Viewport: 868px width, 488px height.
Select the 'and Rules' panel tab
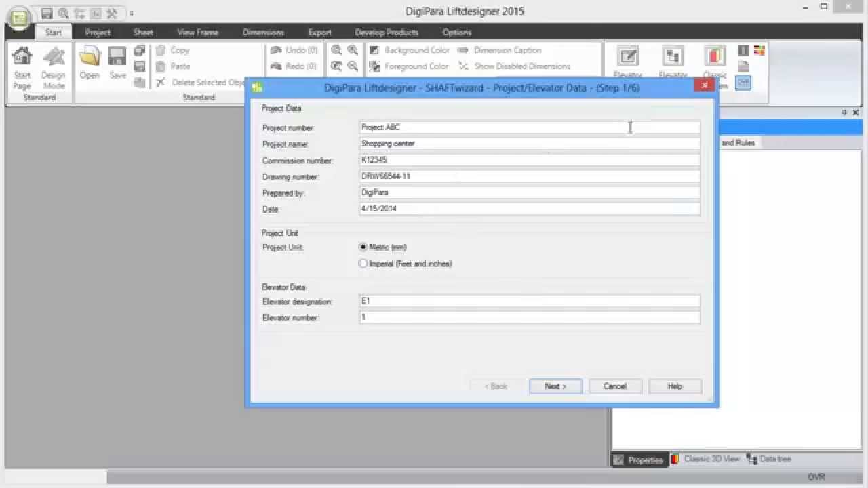[x=739, y=143]
